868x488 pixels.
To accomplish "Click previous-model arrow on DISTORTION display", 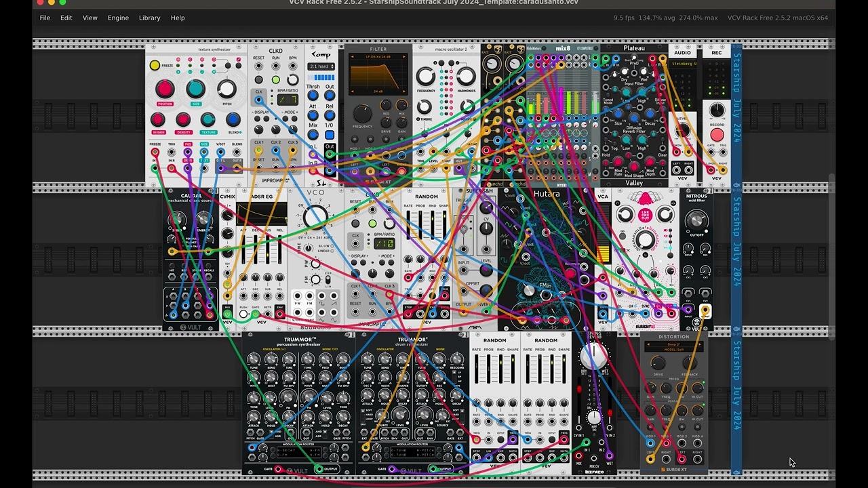I will pos(648,344).
